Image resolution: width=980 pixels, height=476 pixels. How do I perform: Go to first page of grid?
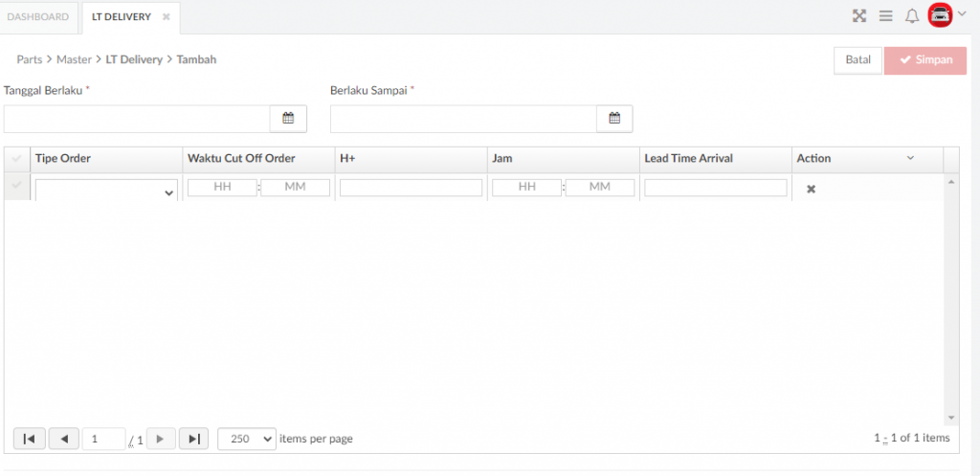tap(30, 439)
